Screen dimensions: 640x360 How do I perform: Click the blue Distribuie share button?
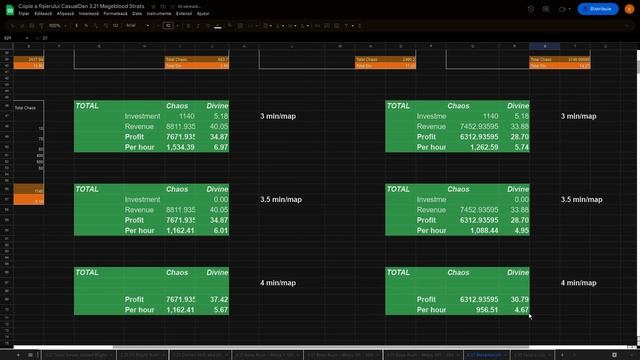(x=598, y=9)
